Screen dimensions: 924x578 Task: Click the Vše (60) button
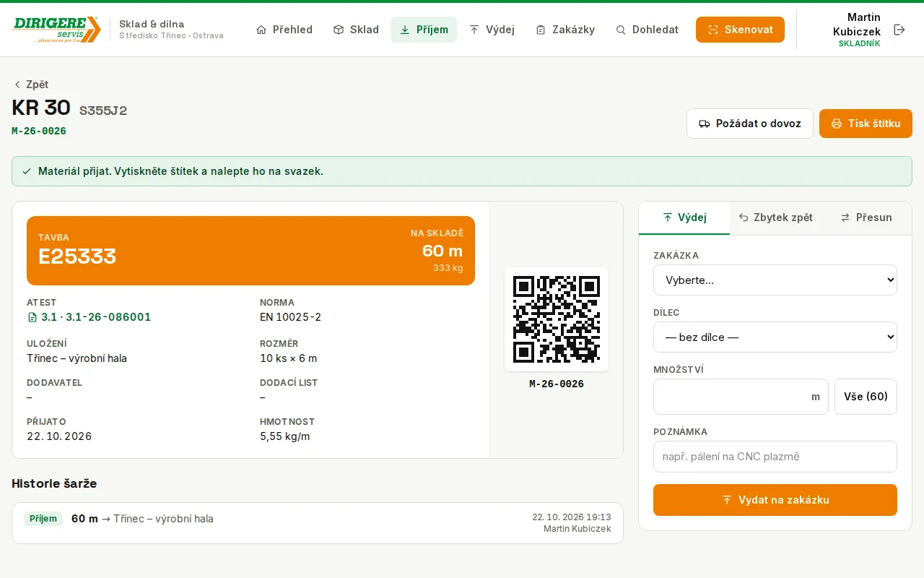pos(866,397)
